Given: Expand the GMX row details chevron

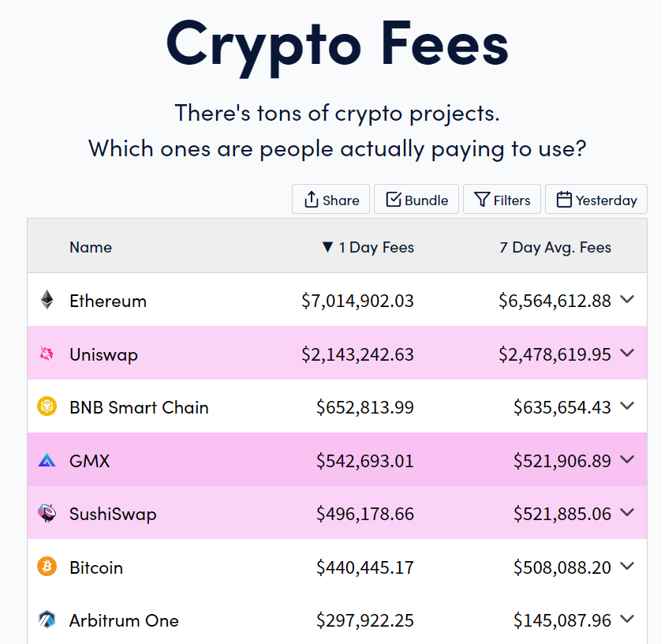Looking at the screenshot, I should click(627, 459).
